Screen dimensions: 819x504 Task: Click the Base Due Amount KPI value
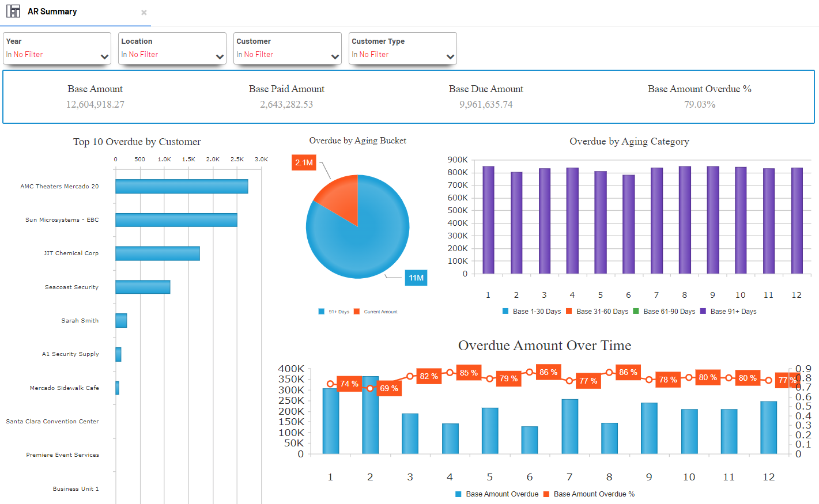[486, 104]
